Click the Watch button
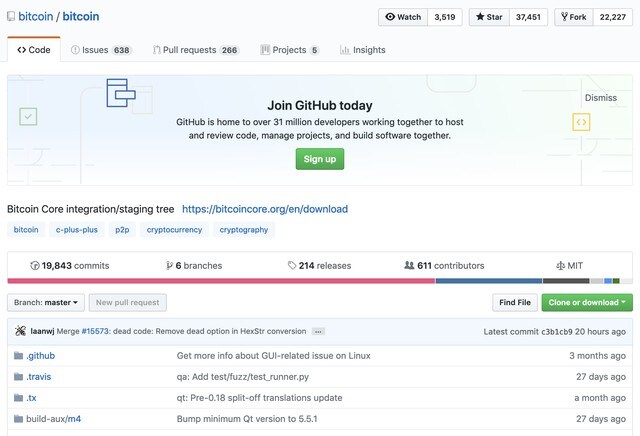The image size is (640, 436). click(403, 17)
